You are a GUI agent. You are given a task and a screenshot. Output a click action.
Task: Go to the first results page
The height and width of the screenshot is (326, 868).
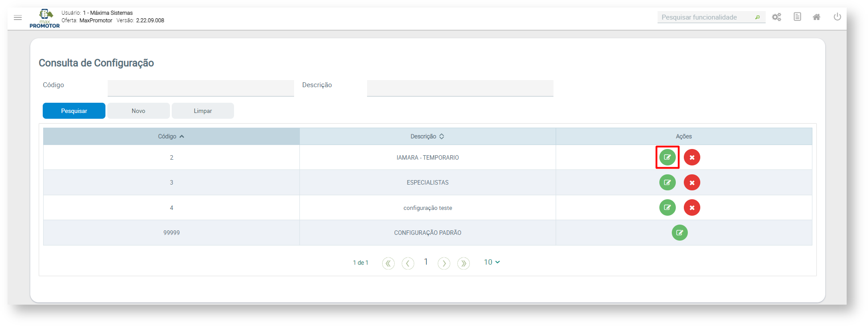coord(388,263)
